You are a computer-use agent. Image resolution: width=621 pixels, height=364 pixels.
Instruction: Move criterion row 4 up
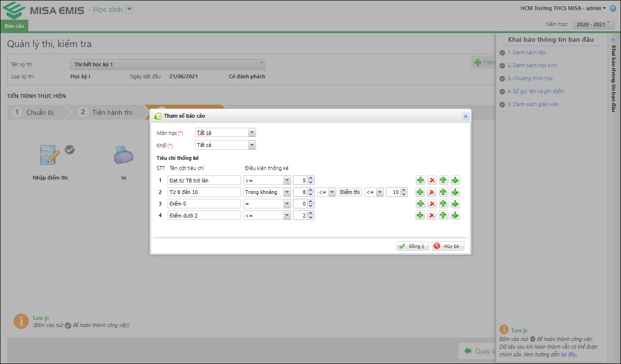tap(443, 216)
